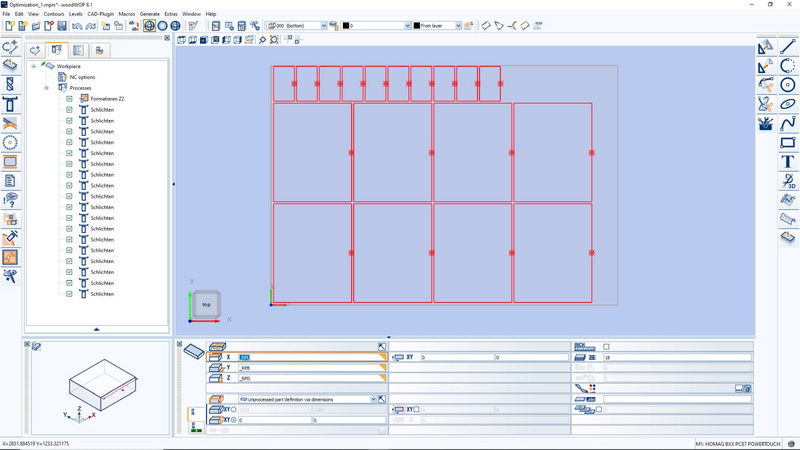This screenshot has width=800, height=450.
Task: Click the black color swatch in toolbar
Action: pyautogui.click(x=346, y=26)
